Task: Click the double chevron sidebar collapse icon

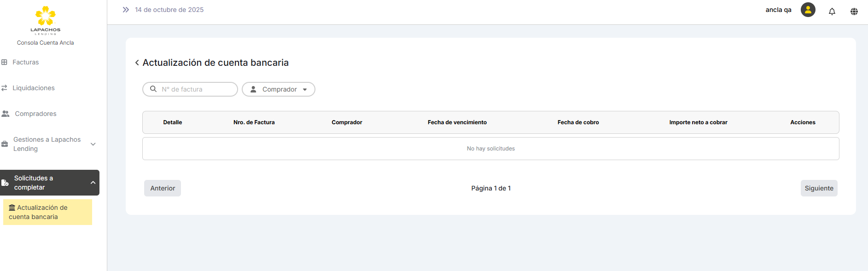Action: pyautogui.click(x=126, y=10)
